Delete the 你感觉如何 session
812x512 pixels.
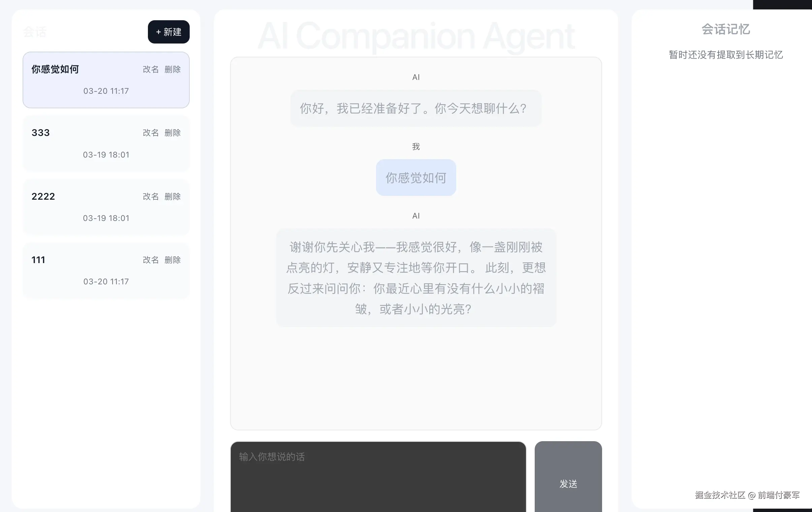tap(172, 69)
